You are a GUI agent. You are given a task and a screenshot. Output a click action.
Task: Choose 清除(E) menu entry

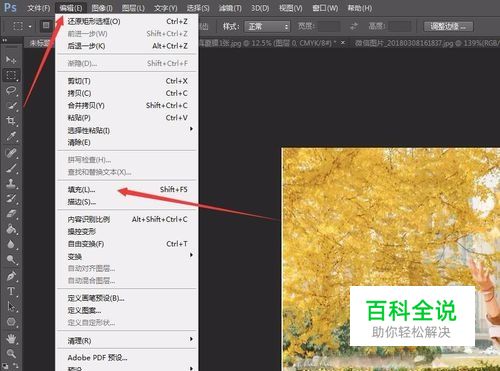pyautogui.click(x=127, y=143)
